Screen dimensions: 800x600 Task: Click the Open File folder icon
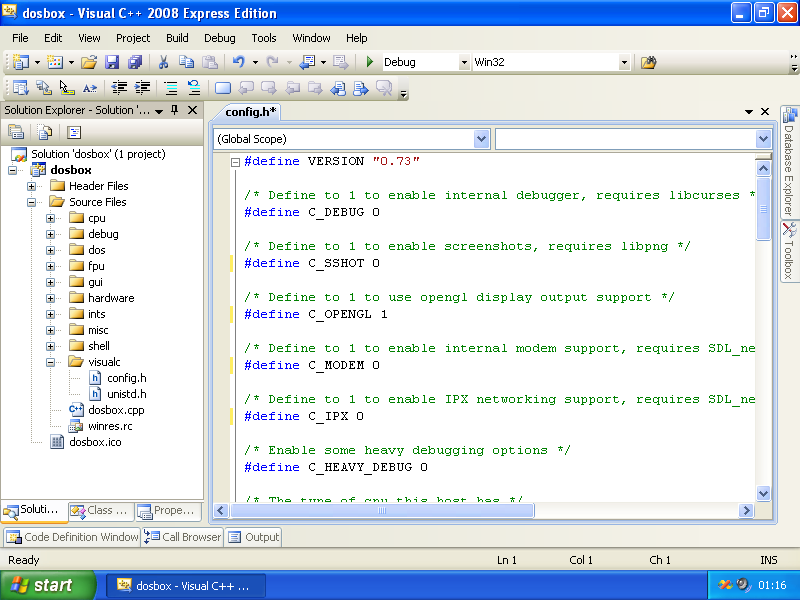(89, 62)
